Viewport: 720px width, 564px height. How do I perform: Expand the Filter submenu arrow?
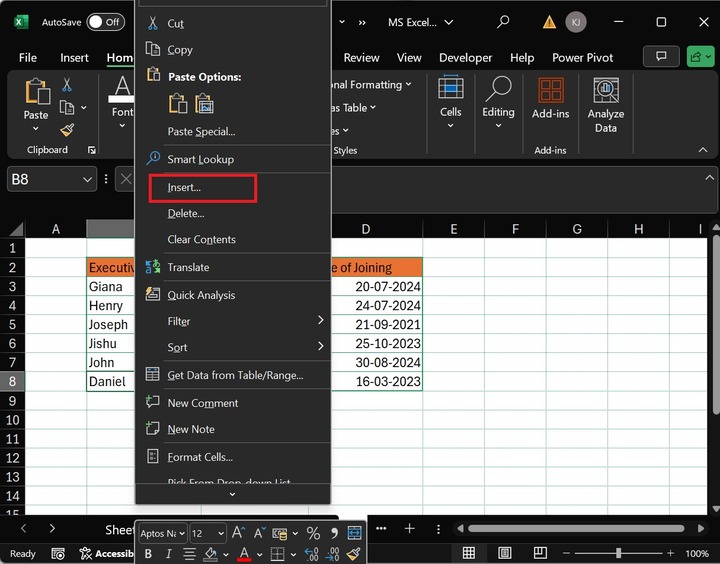click(320, 321)
